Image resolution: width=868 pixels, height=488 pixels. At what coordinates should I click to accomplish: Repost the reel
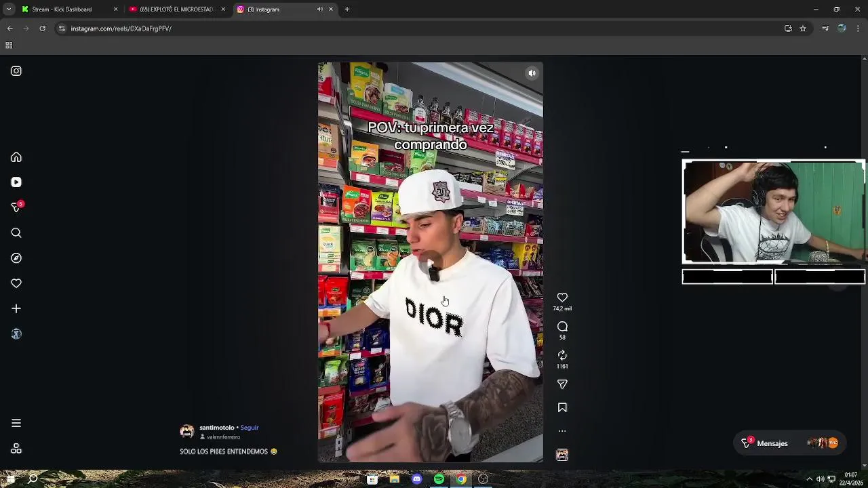click(x=562, y=355)
